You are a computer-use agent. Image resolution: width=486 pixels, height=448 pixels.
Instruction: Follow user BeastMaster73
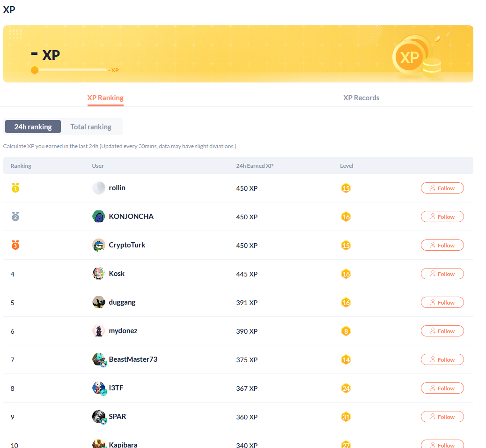coord(442,359)
